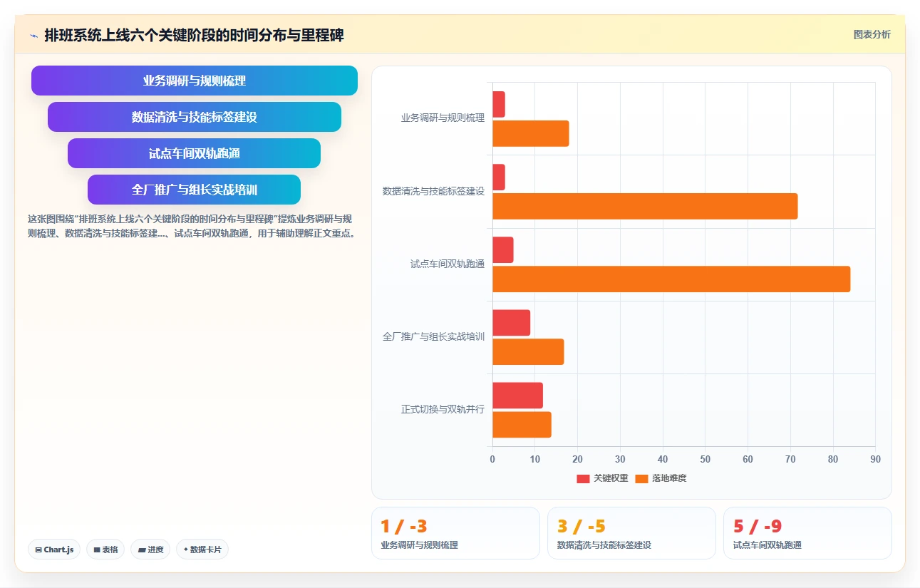
Task: Click y-axis label 数据清洗与技能标签建设
Action: point(433,191)
